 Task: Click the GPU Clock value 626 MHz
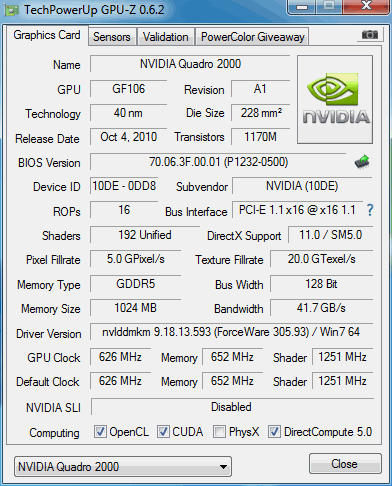pyautogui.click(x=120, y=357)
